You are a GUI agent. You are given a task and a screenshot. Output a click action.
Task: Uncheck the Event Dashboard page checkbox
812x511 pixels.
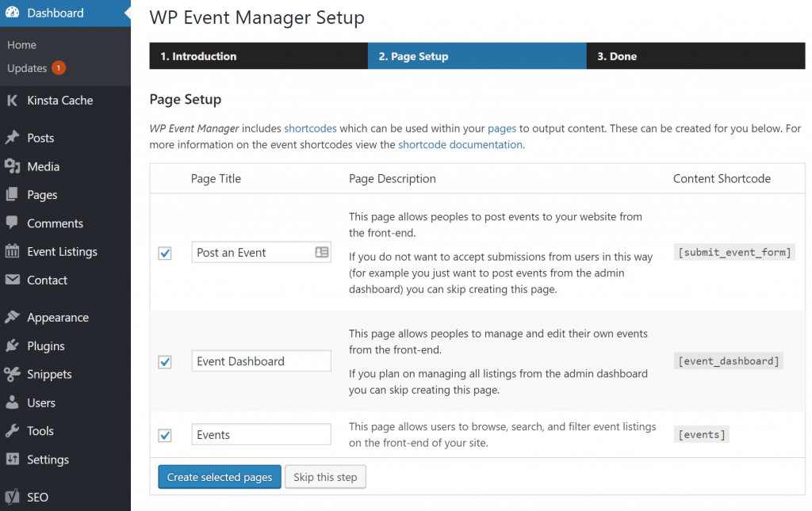click(x=165, y=361)
